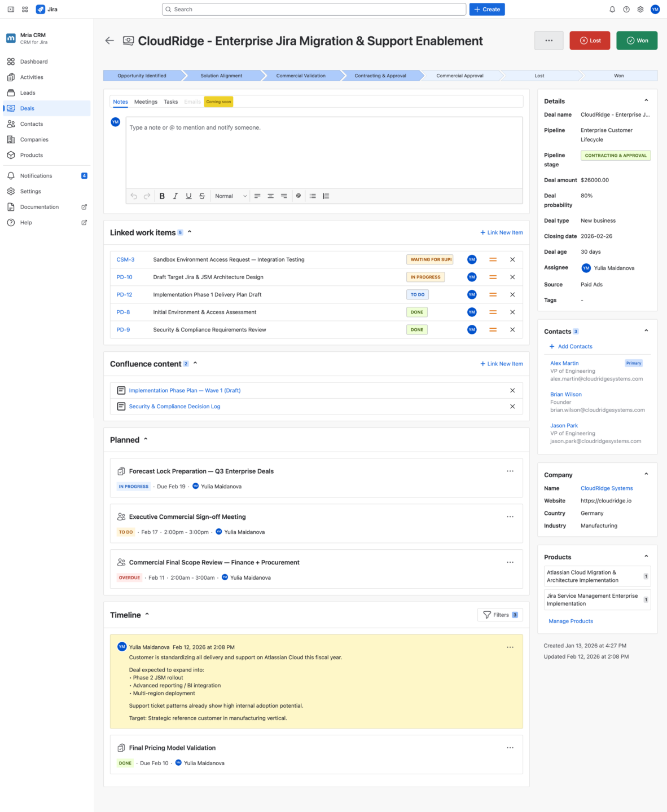Open Dashboard in the sidebar

pos(47,61)
